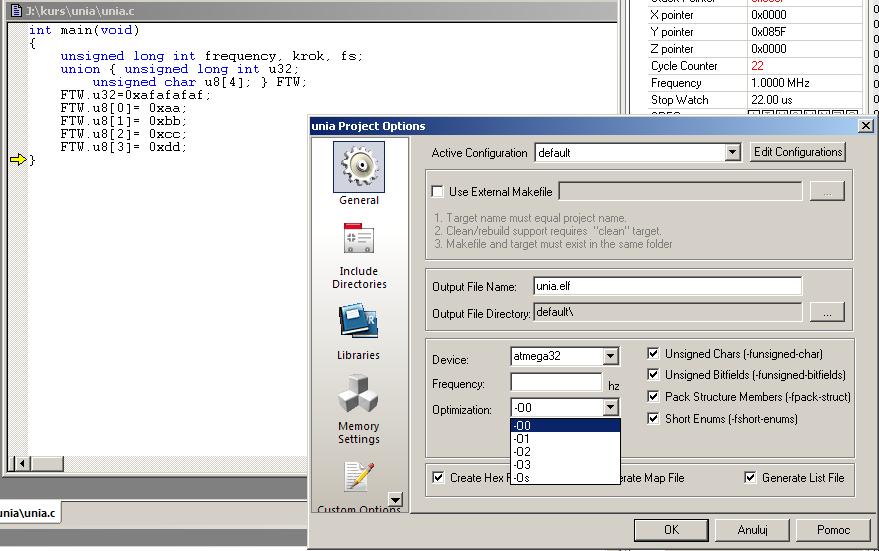Viewport: 879px width, 551px height.
Task: Open the Device atmega32 dropdown
Action: click(x=610, y=357)
